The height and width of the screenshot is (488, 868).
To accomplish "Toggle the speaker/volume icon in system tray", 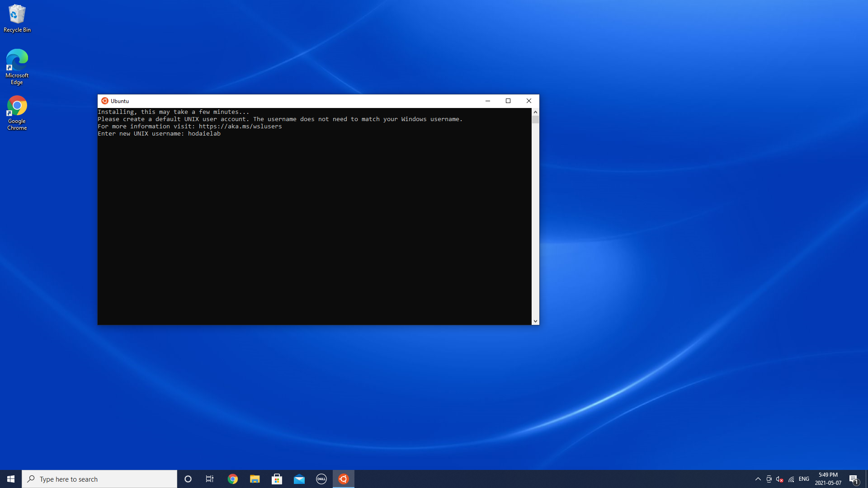I will pyautogui.click(x=778, y=479).
